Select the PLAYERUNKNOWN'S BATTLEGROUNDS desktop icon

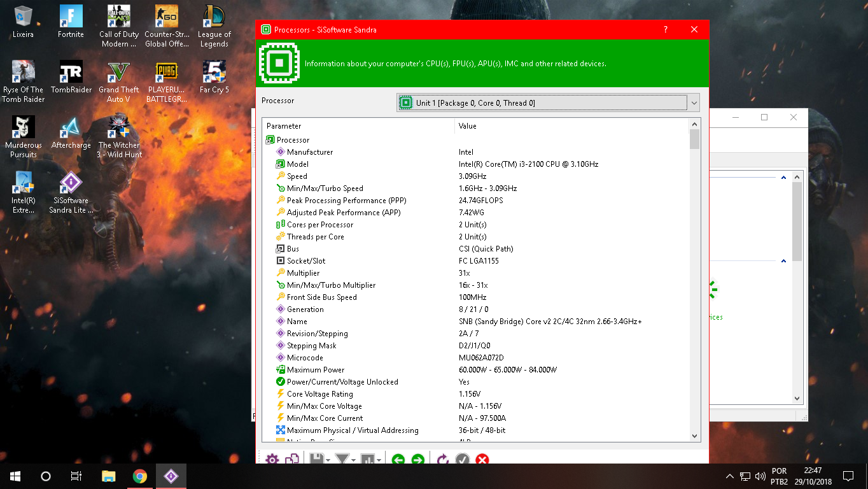coord(166,82)
